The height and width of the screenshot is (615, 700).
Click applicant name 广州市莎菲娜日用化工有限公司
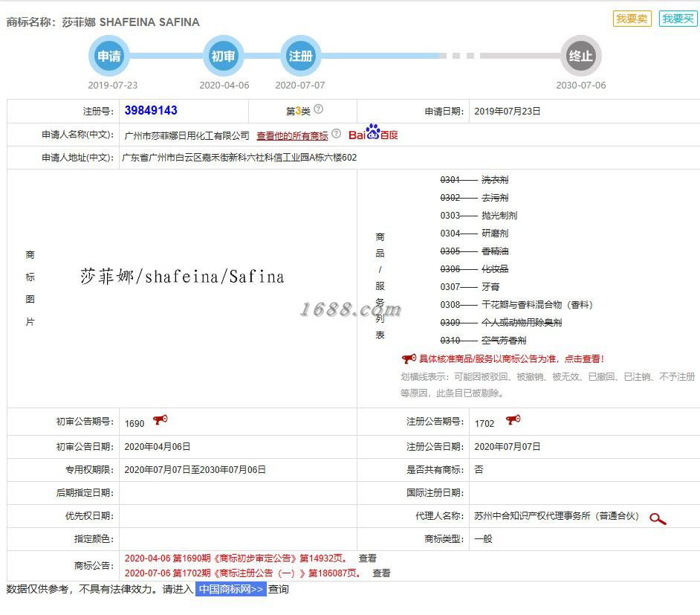click(x=187, y=135)
